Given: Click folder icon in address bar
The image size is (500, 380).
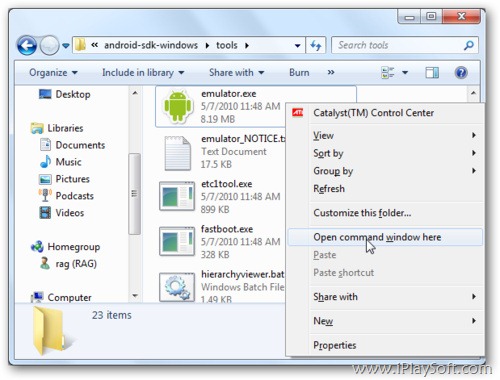Looking at the screenshot, I should pyautogui.click(x=80, y=45).
